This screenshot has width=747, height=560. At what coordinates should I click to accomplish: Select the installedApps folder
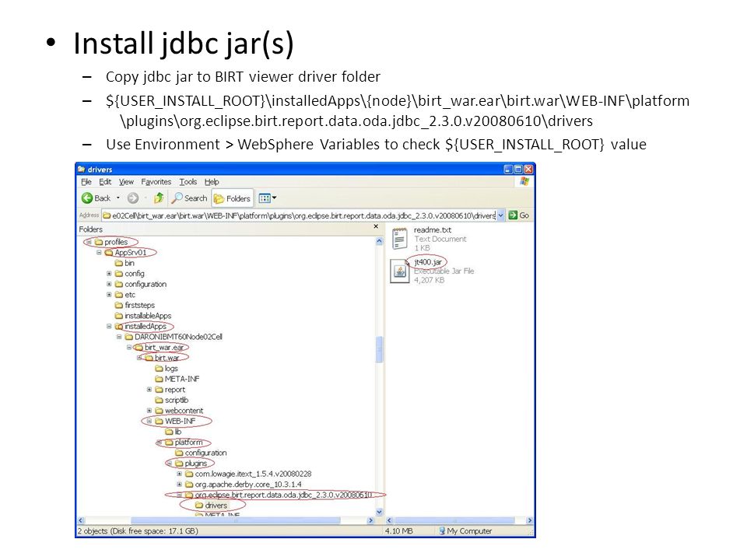click(x=141, y=326)
